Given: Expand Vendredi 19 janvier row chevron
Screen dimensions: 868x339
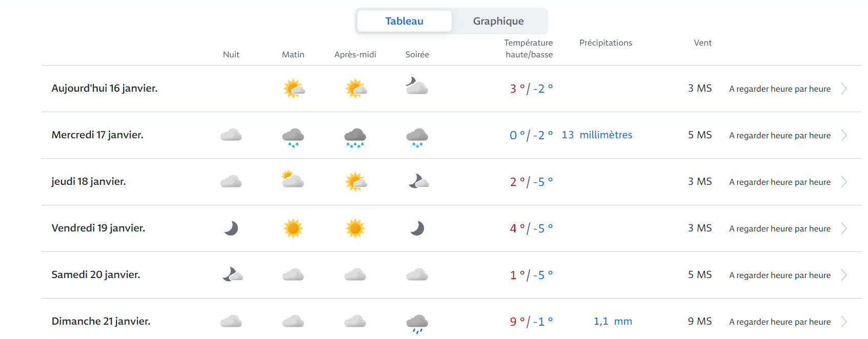Looking at the screenshot, I should point(844,228).
